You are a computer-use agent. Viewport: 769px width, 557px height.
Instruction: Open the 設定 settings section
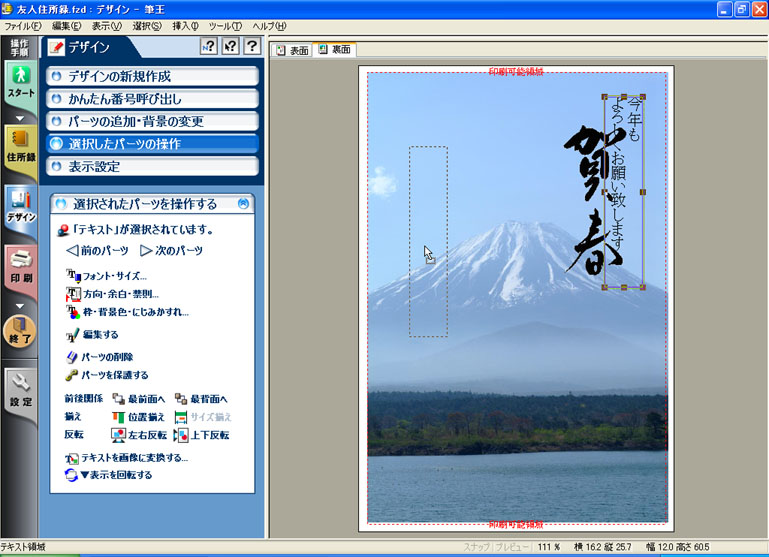(20, 391)
